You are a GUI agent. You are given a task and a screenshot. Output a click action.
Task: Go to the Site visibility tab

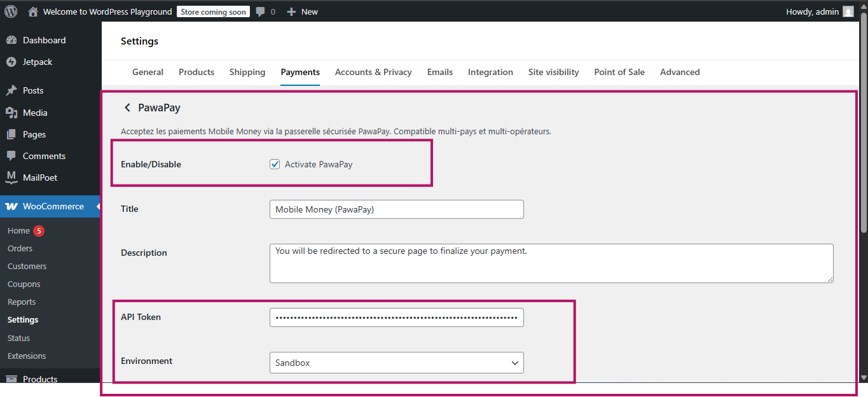click(553, 72)
